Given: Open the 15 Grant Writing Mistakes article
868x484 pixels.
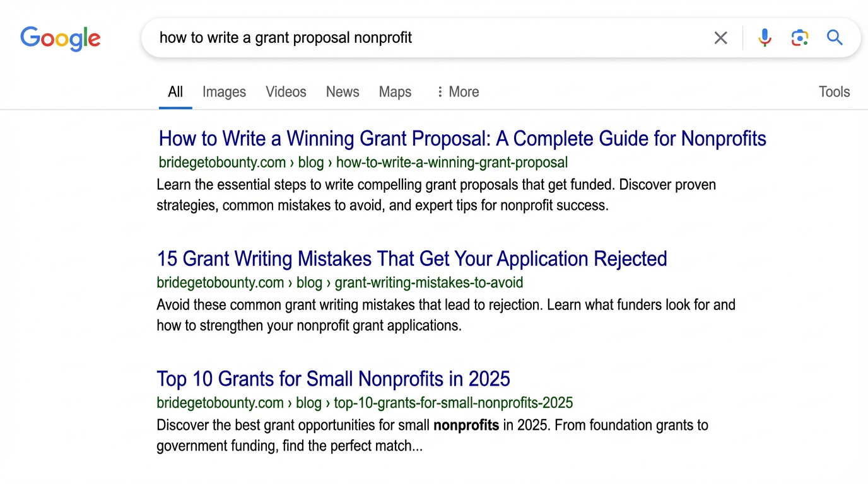Looking at the screenshot, I should pos(411,258).
